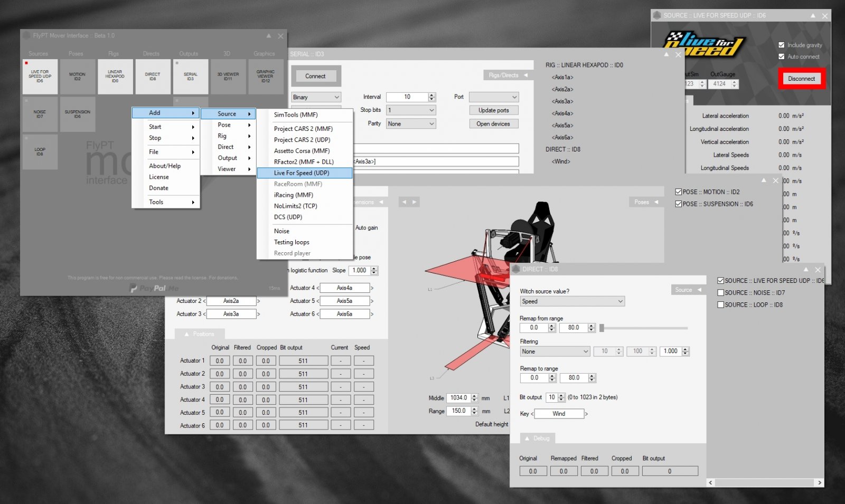845x504 pixels.
Task: Check SOURCE :: LOOP :: ID8
Action: [x=720, y=305]
